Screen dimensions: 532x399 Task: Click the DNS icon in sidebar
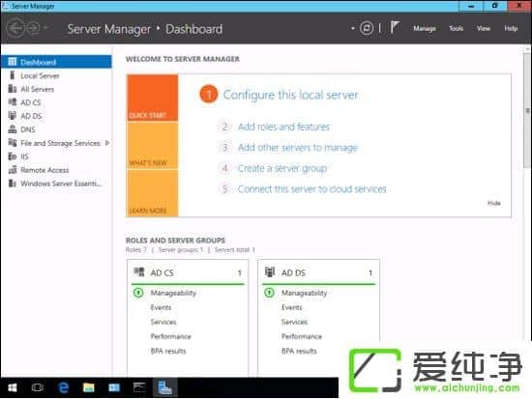click(x=13, y=129)
